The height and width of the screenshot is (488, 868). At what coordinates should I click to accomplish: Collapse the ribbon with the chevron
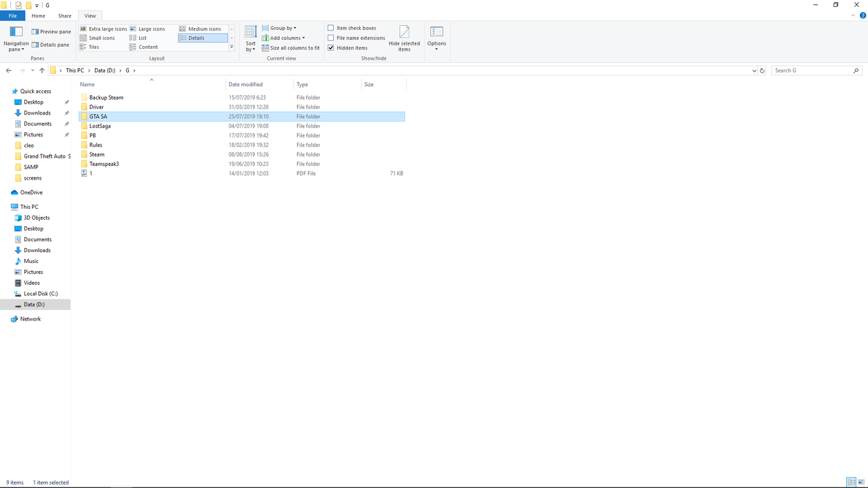853,16
